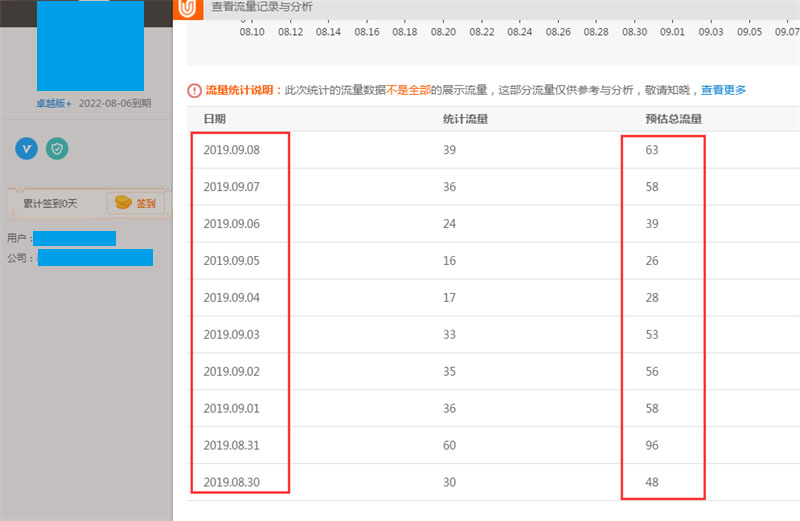Click the 09.01 chart axis label
This screenshot has width=800, height=521.
coord(672,32)
